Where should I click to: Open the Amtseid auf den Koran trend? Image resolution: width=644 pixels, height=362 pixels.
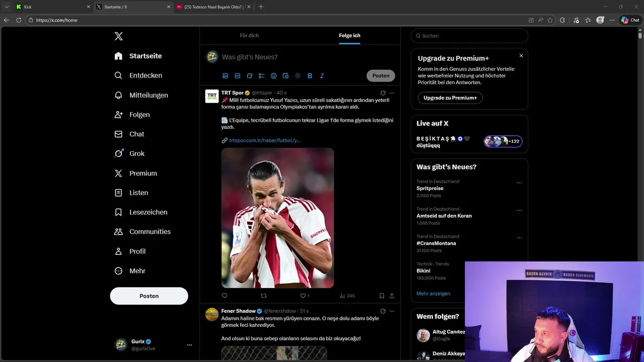click(444, 216)
